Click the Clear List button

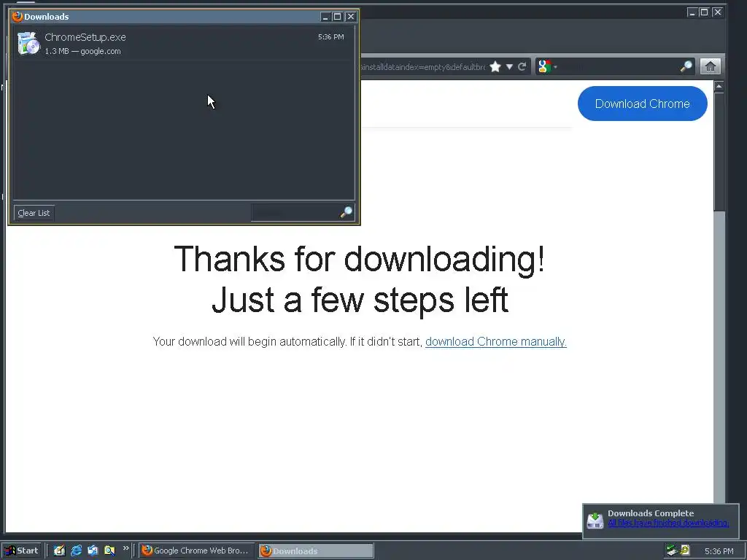[34, 213]
